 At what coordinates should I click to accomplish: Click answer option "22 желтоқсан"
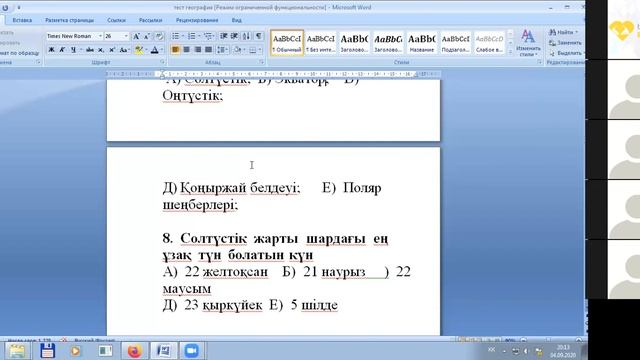coord(227,272)
